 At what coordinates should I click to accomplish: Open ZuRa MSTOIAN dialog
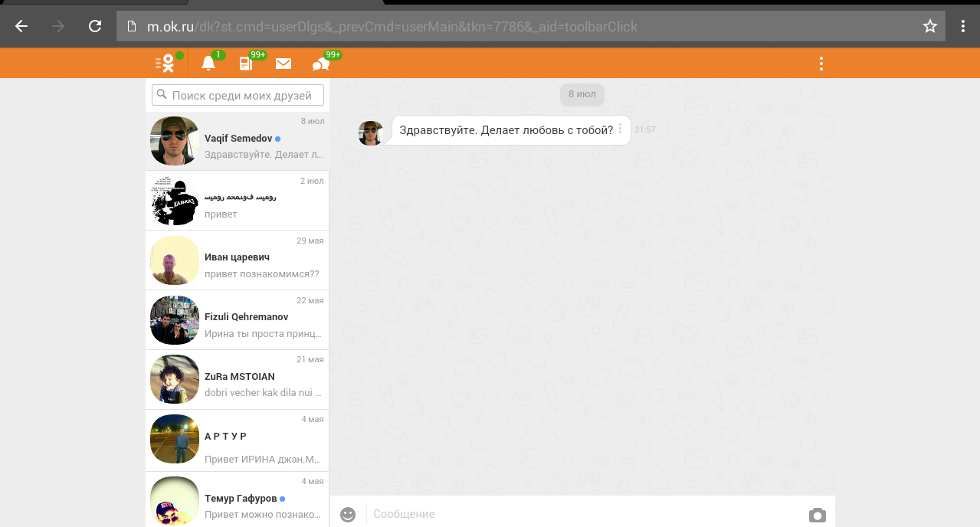(238, 380)
